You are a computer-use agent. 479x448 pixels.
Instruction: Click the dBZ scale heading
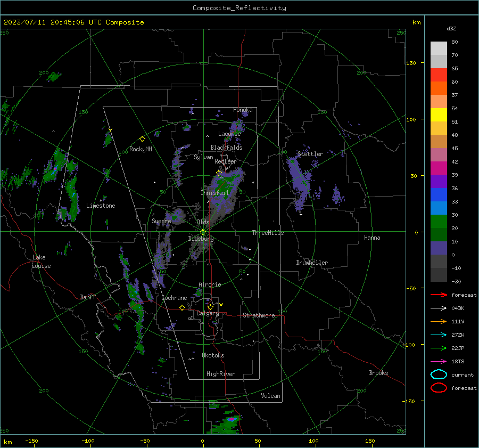pyautogui.click(x=451, y=28)
